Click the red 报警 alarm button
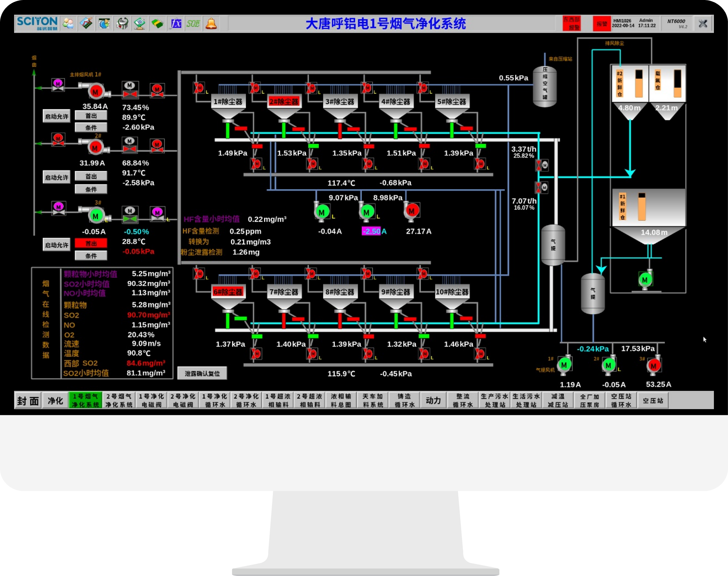Image resolution: width=728 pixels, height=576 pixels. [x=601, y=24]
